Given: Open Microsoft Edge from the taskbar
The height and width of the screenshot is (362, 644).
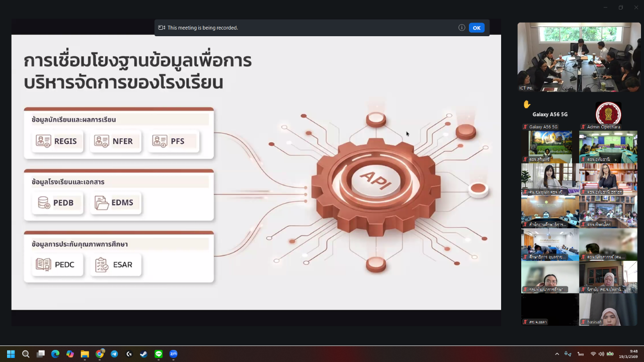Looking at the screenshot, I should [x=55, y=354].
